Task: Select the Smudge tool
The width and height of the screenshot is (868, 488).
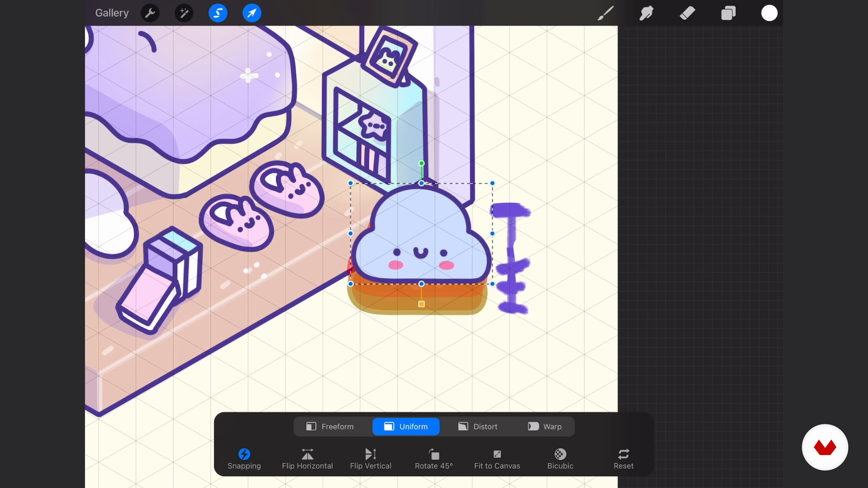Action: pos(646,13)
